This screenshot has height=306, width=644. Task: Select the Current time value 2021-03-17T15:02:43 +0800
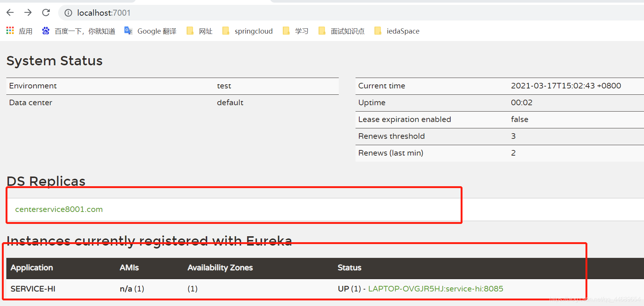[x=566, y=86]
